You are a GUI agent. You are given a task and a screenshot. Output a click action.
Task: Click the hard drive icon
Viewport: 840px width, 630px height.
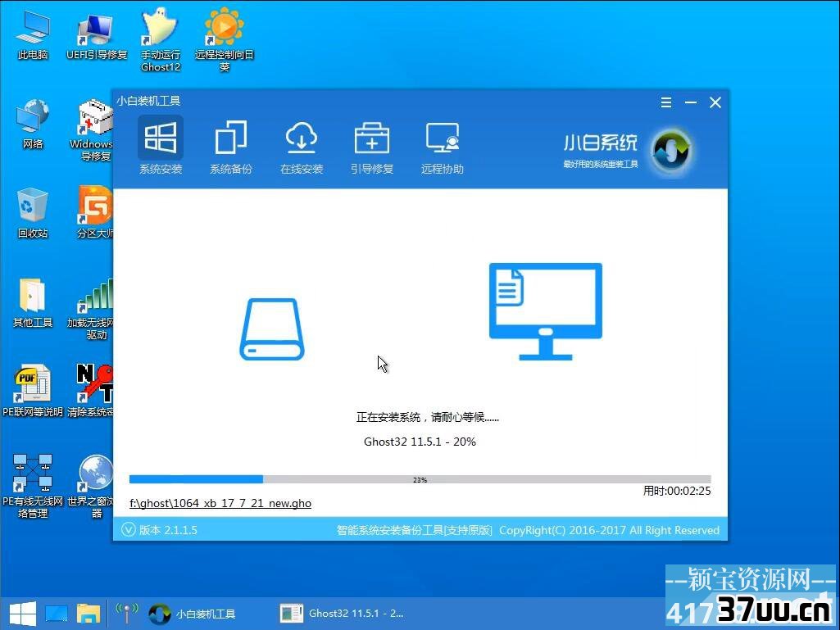tap(271, 329)
